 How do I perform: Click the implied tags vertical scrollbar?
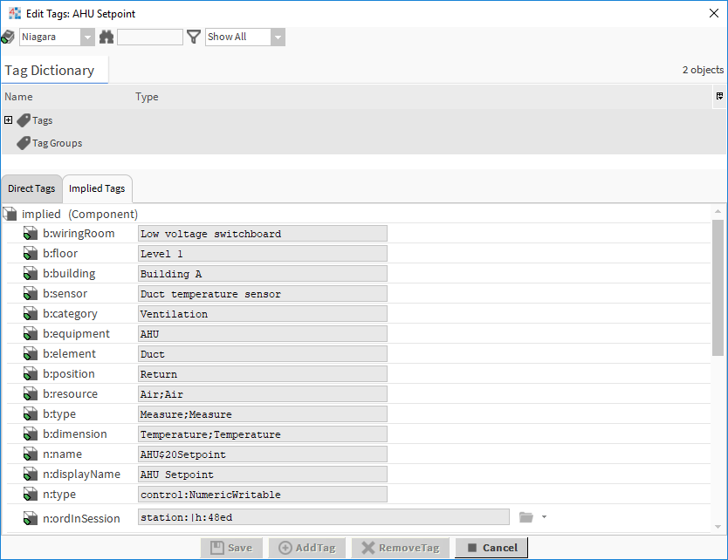click(x=718, y=288)
